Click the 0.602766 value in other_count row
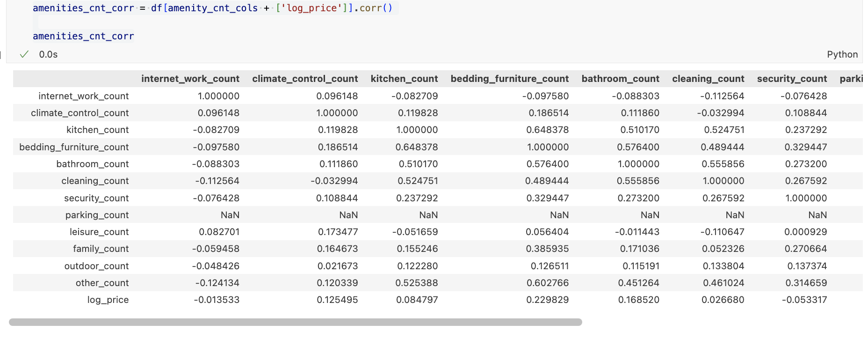The width and height of the screenshot is (868, 339). [x=547, y=283]
